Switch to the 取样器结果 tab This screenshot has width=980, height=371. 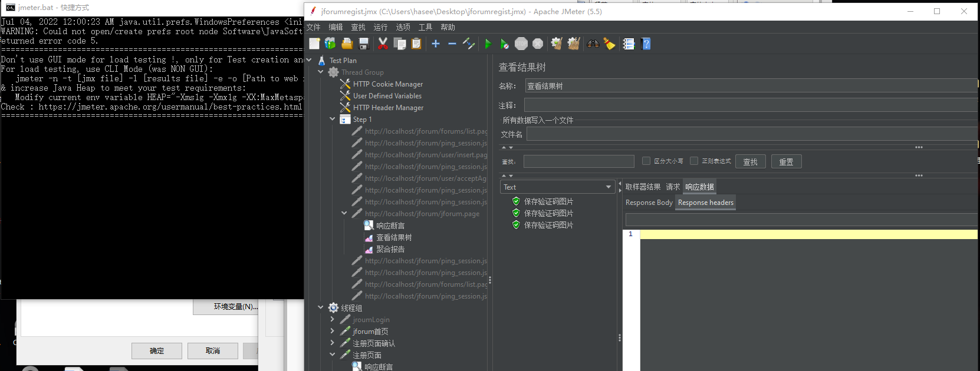[643, 187]
